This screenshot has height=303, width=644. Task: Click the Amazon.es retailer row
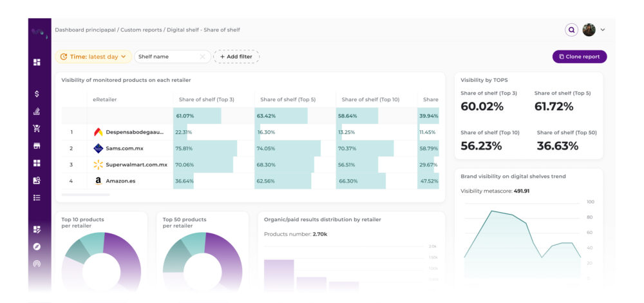pyautogui.click(x=250, y=181)
